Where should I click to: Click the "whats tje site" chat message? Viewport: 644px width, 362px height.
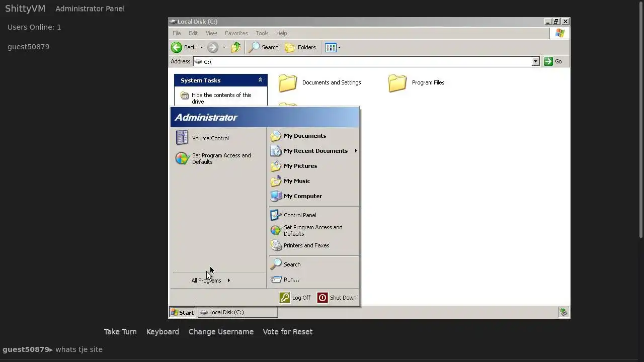click(x=79, y=349)
